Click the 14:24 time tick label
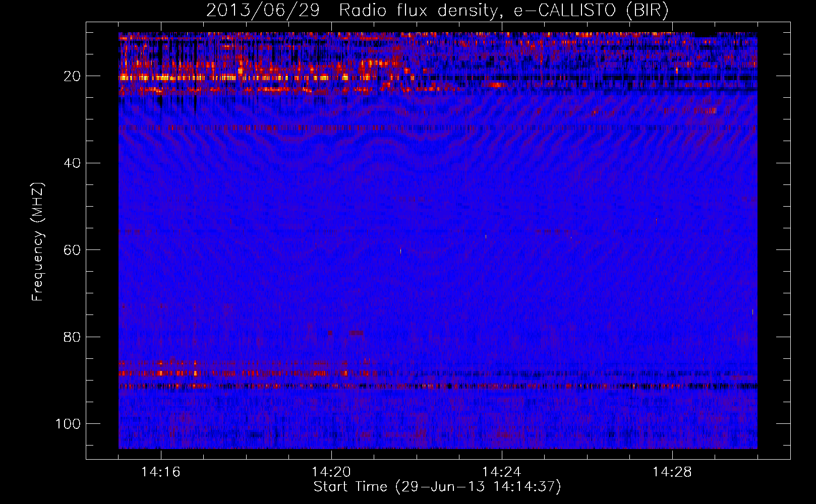The height and width of the screenshot is (504, 816). click(502, 472)
